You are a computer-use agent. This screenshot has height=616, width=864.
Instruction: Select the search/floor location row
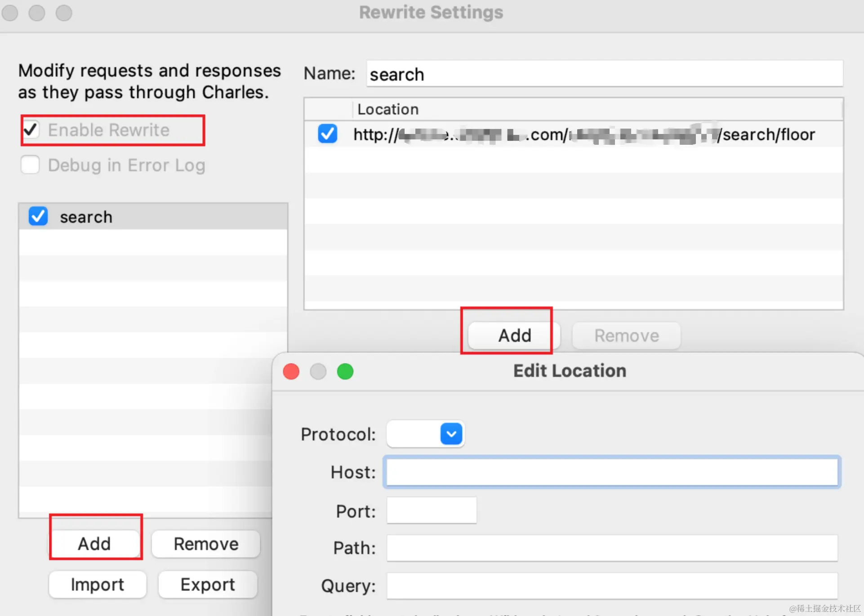[583, 134]
